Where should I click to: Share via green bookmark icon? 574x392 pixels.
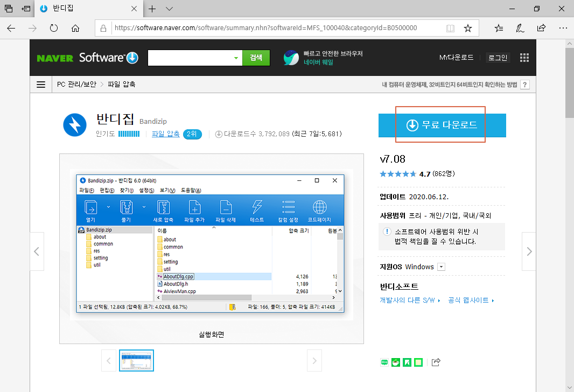click(407, 362)
